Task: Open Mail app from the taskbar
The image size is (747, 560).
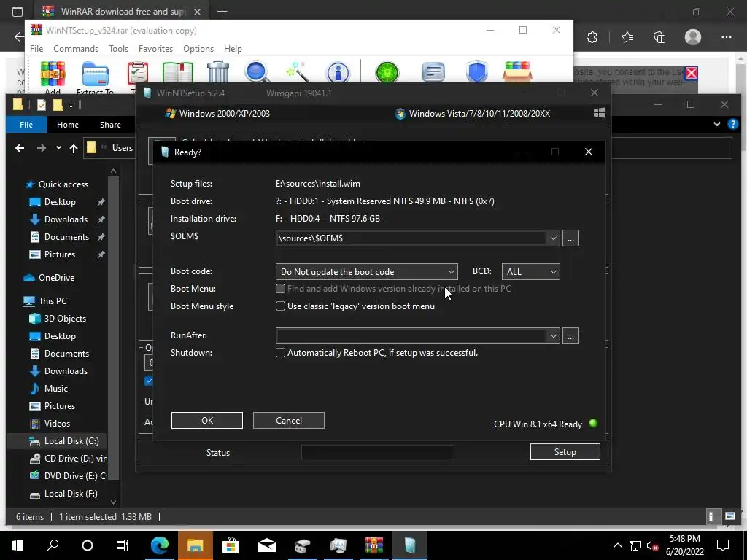Action: 267,545
